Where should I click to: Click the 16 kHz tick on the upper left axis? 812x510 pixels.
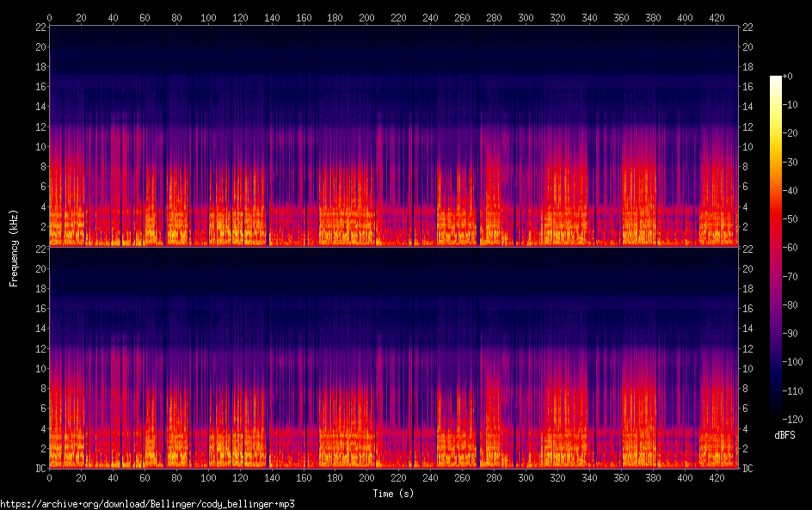(39, 87)
